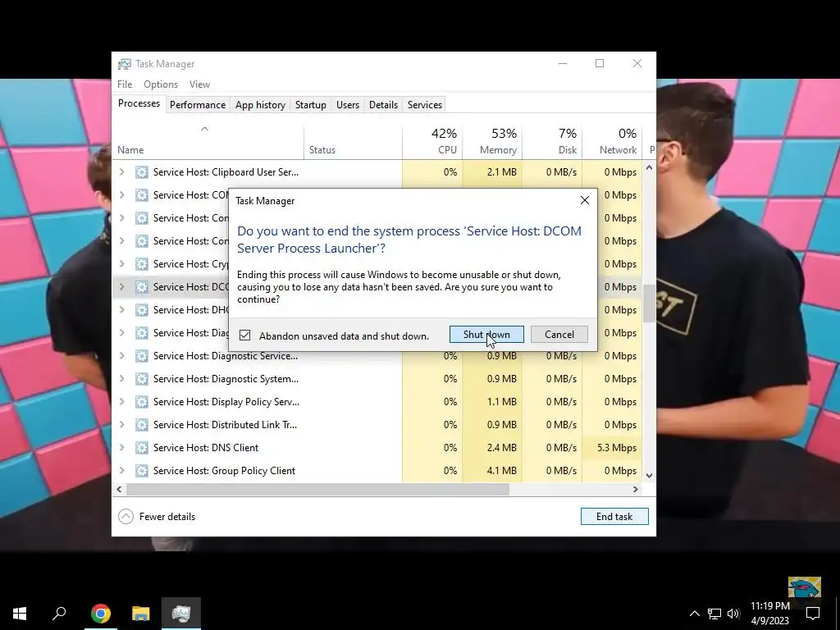Expand Service Host: Diagnostic System row
This screenshot has height=630, width=840.
(121, 379)
